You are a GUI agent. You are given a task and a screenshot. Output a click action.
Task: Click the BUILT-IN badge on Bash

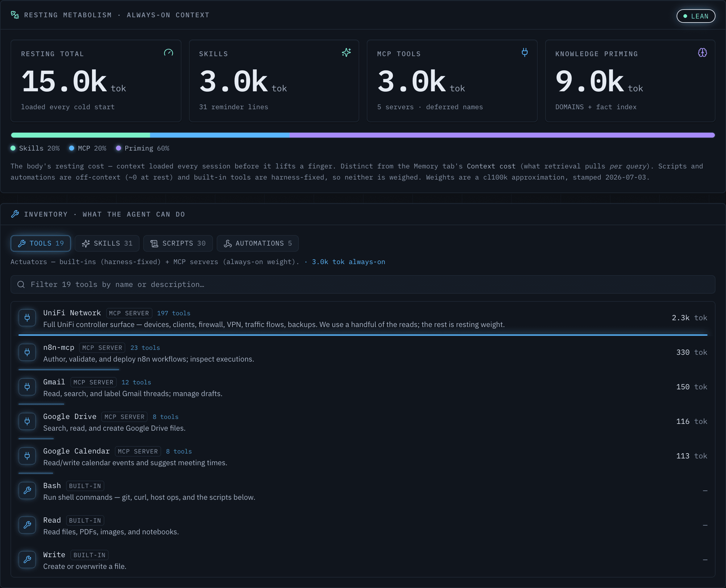(85, 486)
